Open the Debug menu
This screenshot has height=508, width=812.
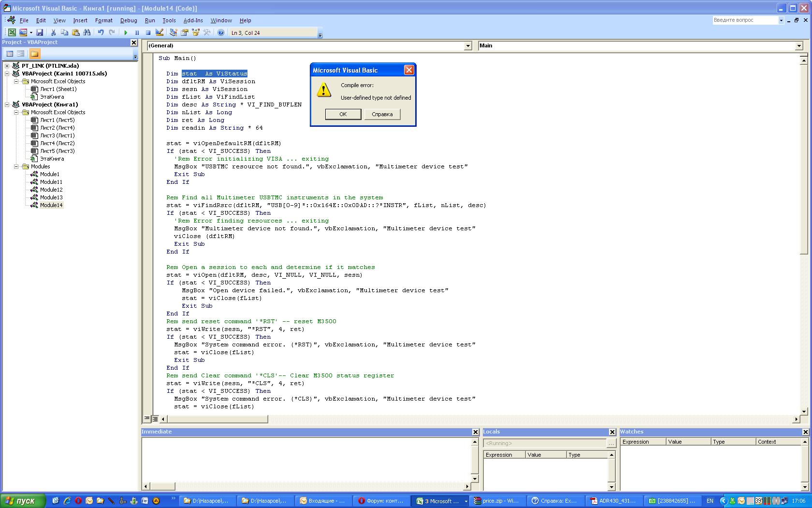pos(129,20)
